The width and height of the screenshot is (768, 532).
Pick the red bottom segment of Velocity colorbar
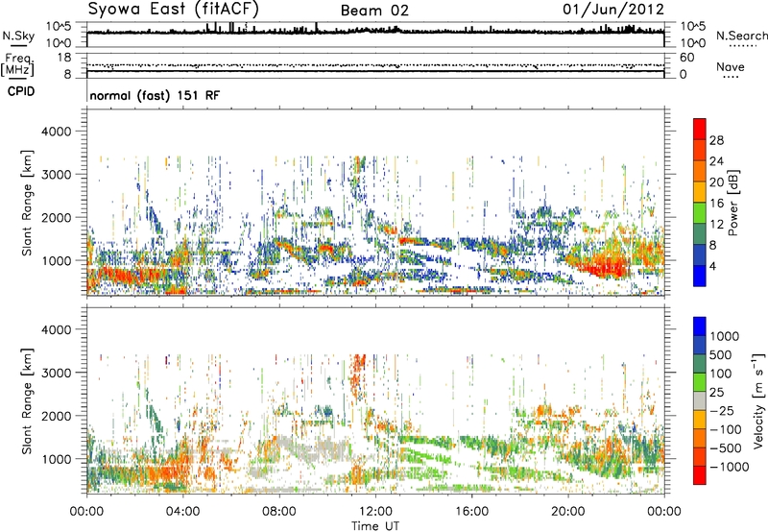point(700,475)
